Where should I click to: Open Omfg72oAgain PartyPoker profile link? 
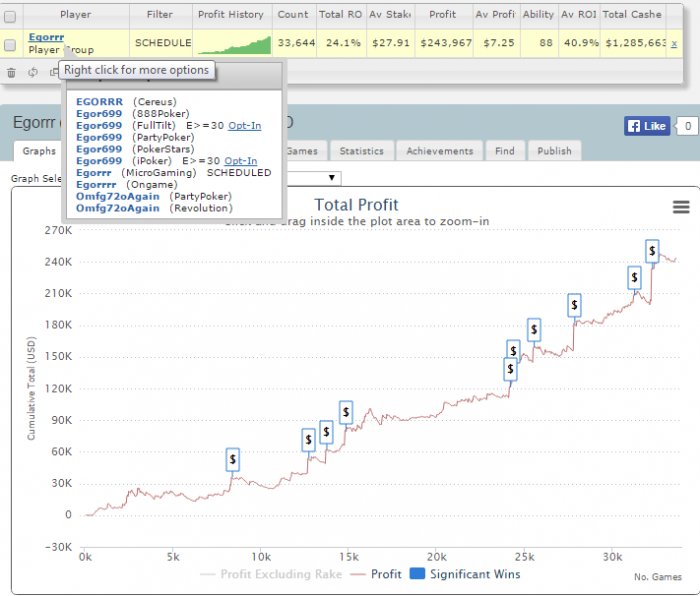pos(117,196)
